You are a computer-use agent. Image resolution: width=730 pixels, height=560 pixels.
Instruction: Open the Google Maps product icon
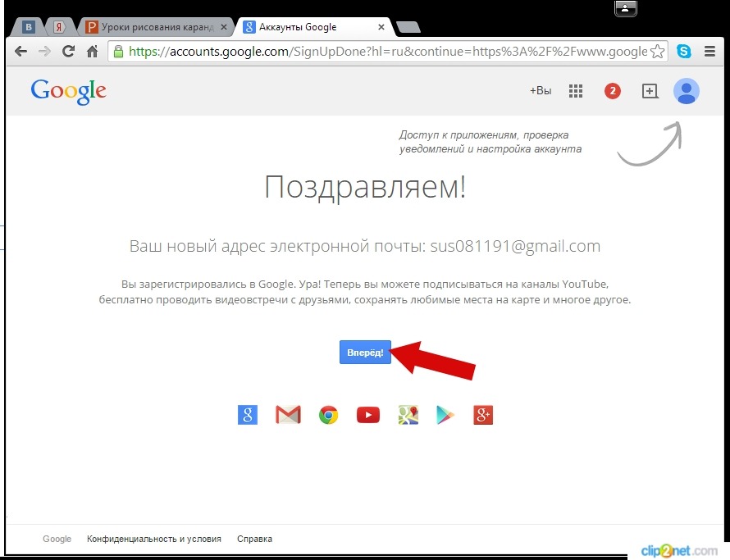coord(408,415)
